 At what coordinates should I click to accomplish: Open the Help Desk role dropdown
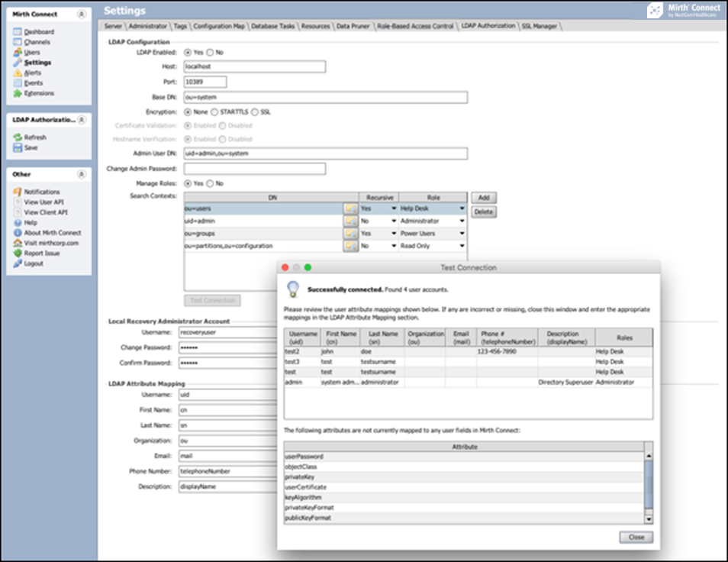point(462,208)
